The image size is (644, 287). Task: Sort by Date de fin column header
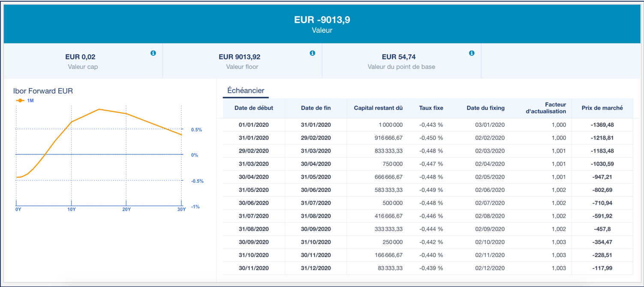pyautogui.click(x=316, y=108)
